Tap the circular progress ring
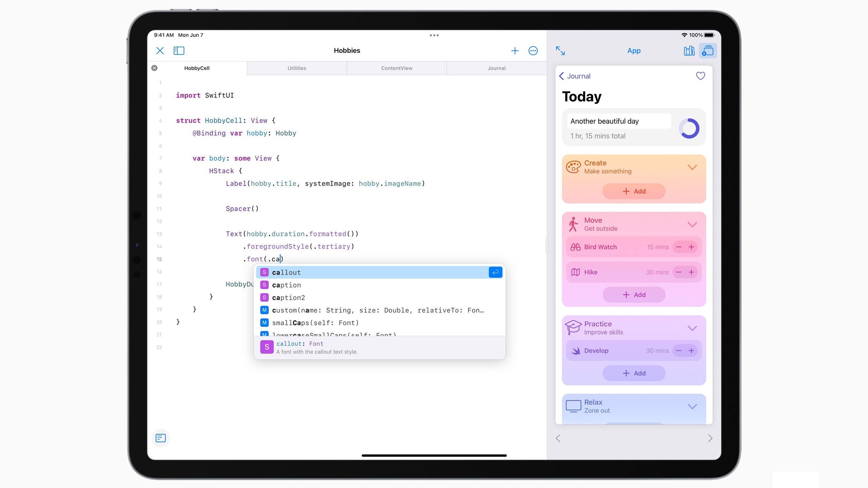Viewport: 868px width, 488px height. click(689, 128)
